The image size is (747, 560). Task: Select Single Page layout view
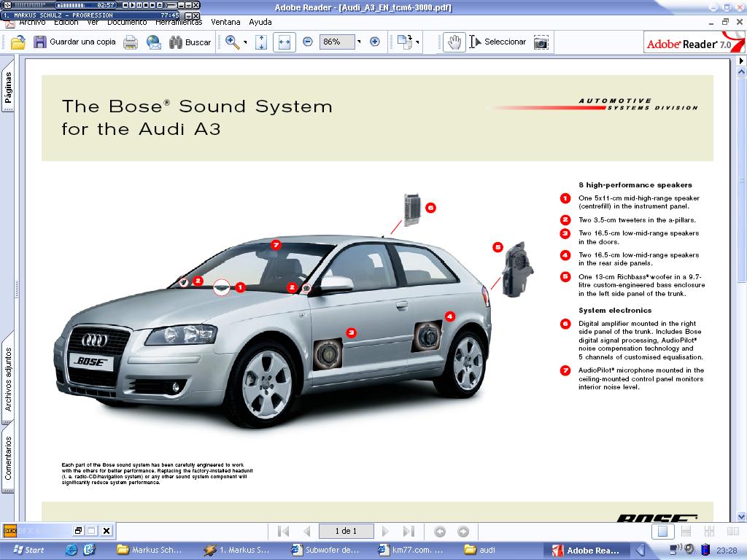[x=662, y=531]
